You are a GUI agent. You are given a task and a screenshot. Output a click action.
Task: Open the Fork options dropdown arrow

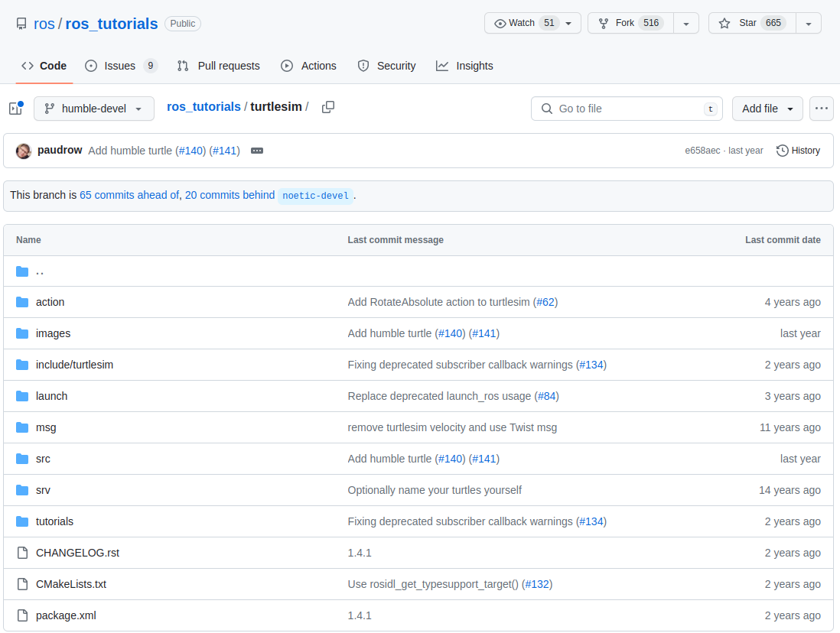[x=686, y=24]
